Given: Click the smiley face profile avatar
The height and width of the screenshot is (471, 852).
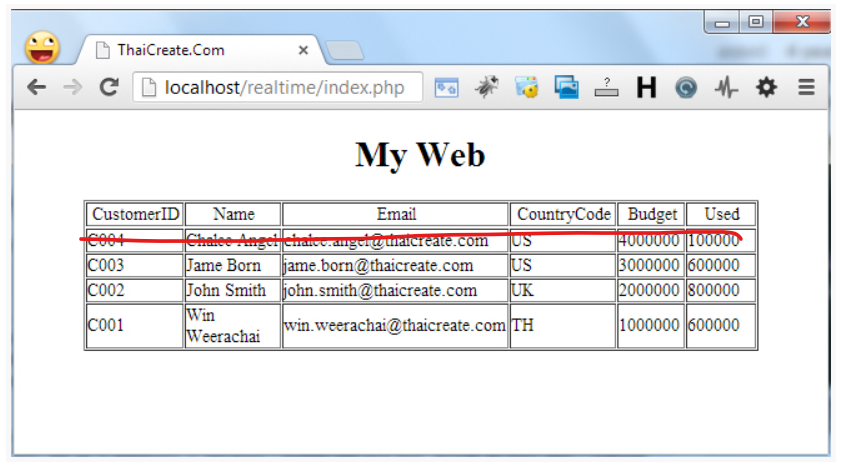Looking at the screenshot, I should (x=42, y=48).
